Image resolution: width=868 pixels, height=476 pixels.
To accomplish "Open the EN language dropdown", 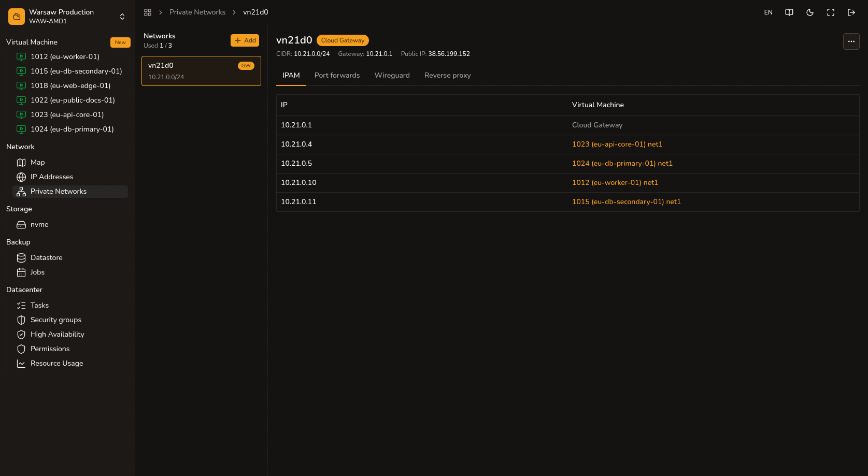I will (769, 12).
